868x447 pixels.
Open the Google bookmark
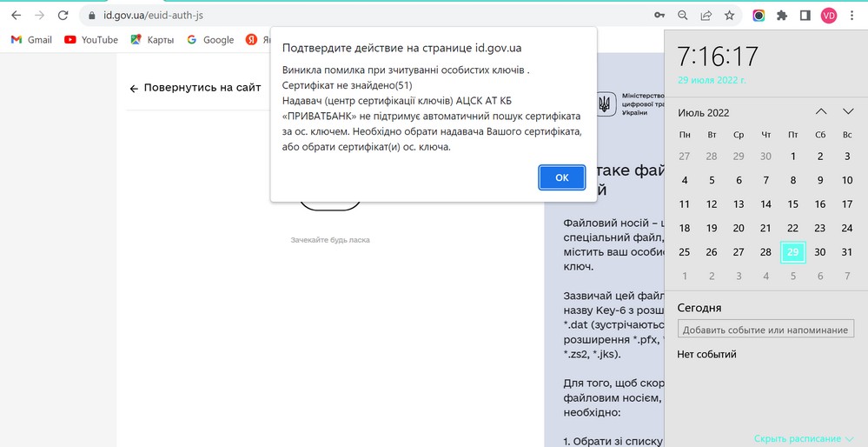pyautogui.click(x=210, y=40)
